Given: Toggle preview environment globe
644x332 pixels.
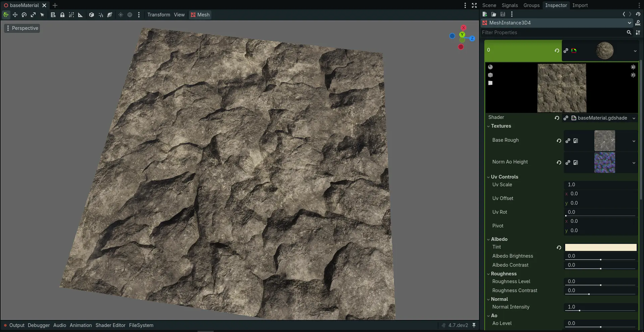Looking at the screenshot, I should 130,15.
